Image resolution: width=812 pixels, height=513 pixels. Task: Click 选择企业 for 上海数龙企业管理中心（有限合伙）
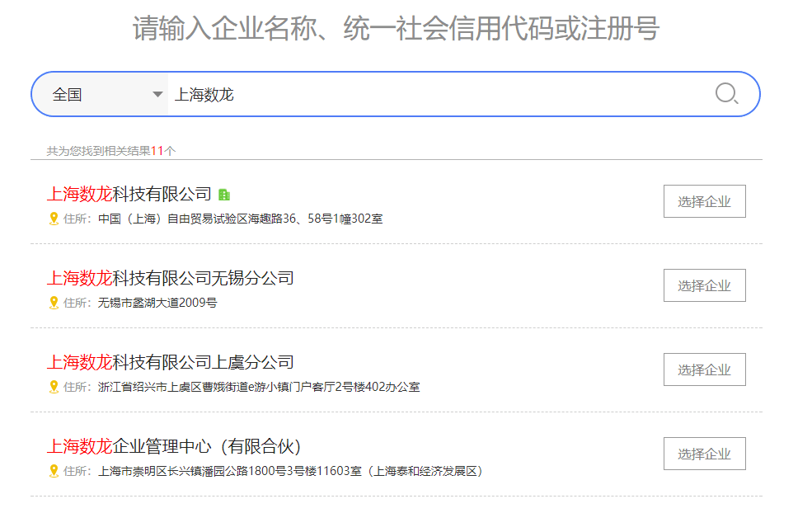tap(704, 453)
